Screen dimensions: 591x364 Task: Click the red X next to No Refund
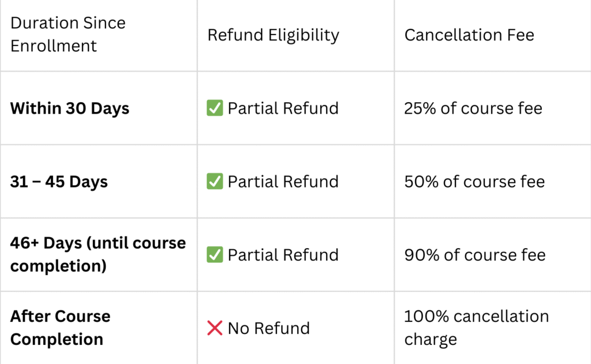215,328
